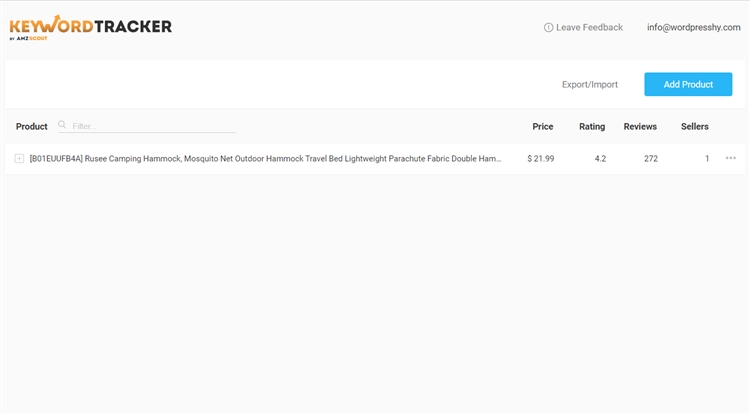Open the Leave Feedback link

coord(589,28)
